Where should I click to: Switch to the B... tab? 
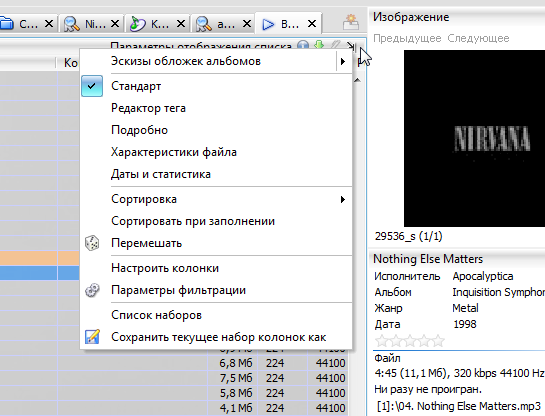click(288, 24)
